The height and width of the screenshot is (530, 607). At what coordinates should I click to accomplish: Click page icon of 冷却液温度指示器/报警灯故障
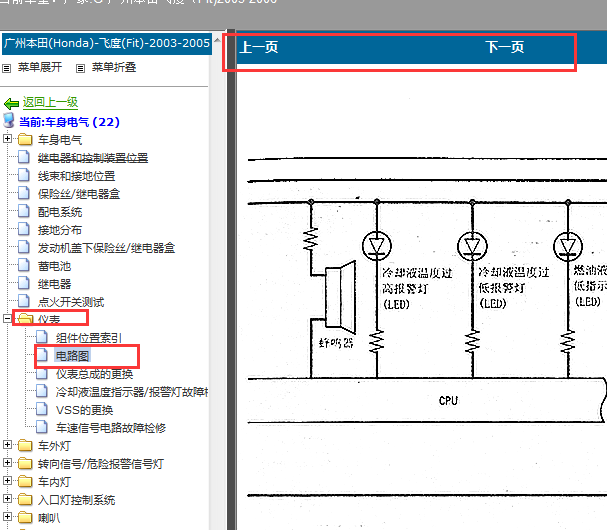(42, 391)
